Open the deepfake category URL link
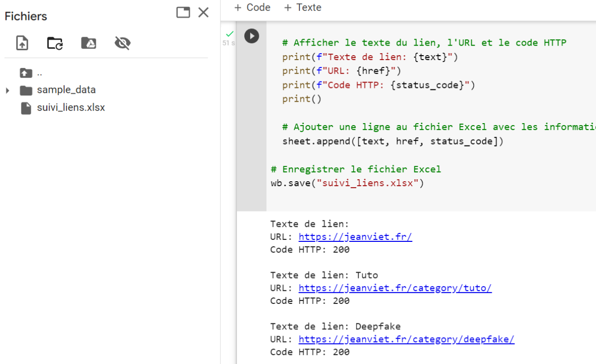 click(406, 339)
